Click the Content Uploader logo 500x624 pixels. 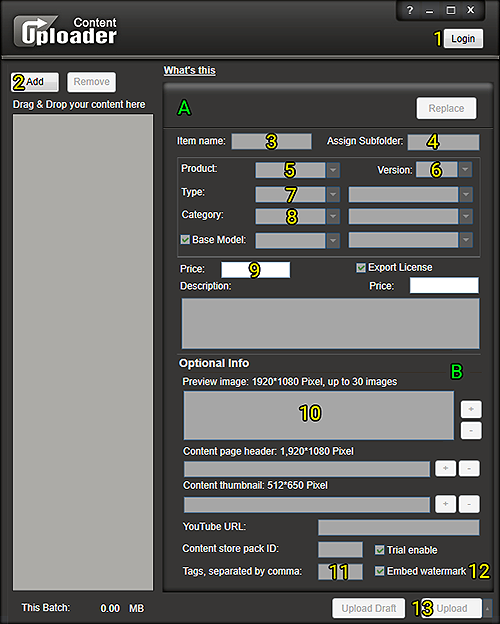click(x=66, y=31)
